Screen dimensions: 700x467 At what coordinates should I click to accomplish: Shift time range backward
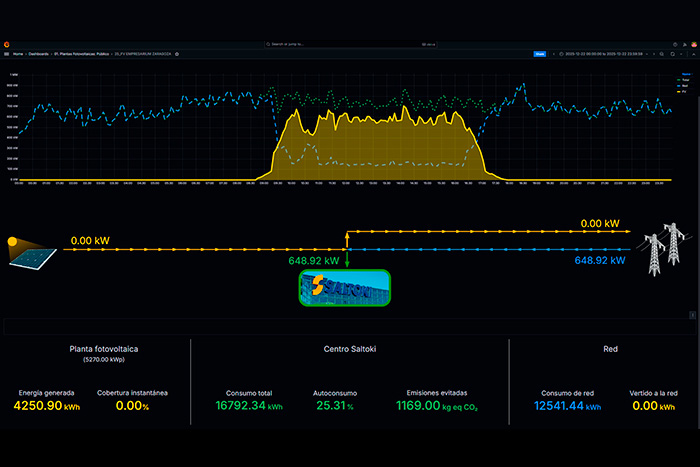click(553, 54)
